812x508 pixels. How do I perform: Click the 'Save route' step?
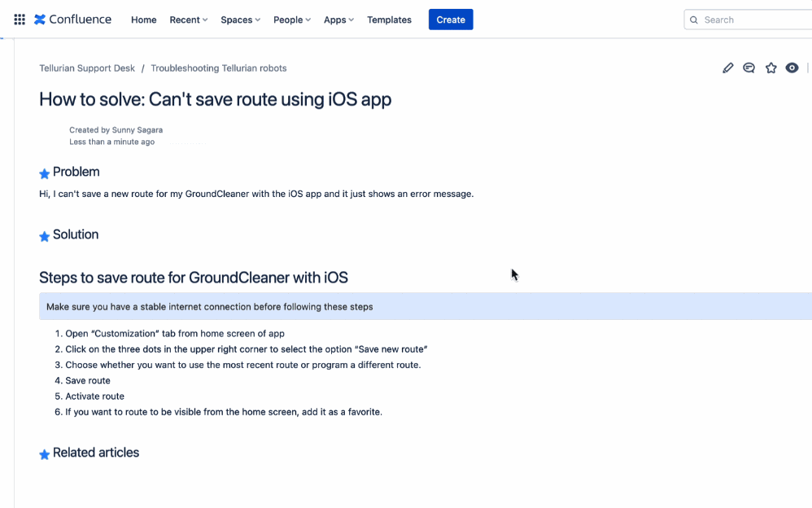pos(88,380)
